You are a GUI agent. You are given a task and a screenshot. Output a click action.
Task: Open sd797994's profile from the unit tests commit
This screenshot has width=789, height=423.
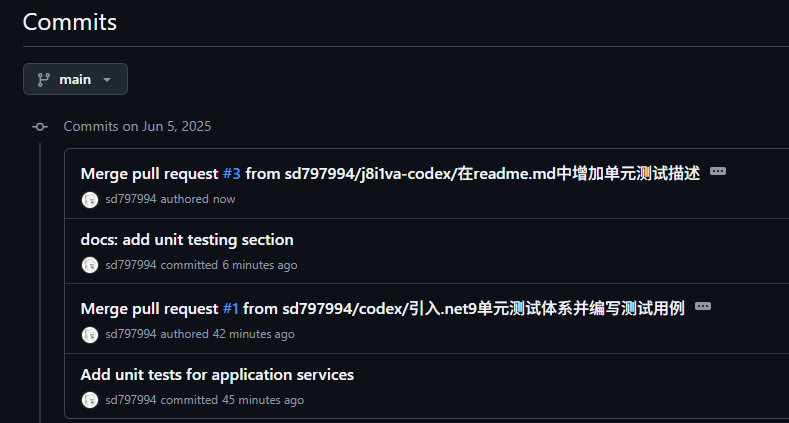tap(131, 400)
